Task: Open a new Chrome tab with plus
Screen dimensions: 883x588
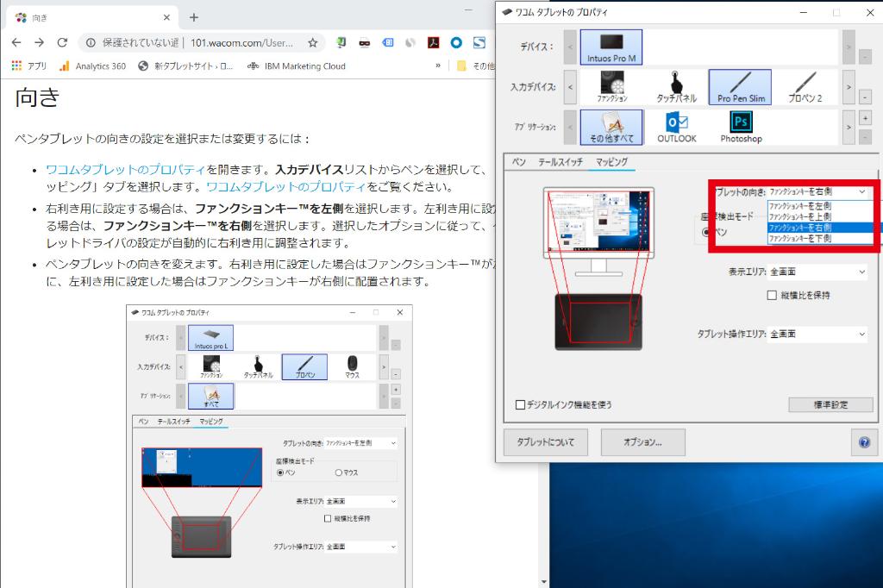Action: tap(194, 17)
